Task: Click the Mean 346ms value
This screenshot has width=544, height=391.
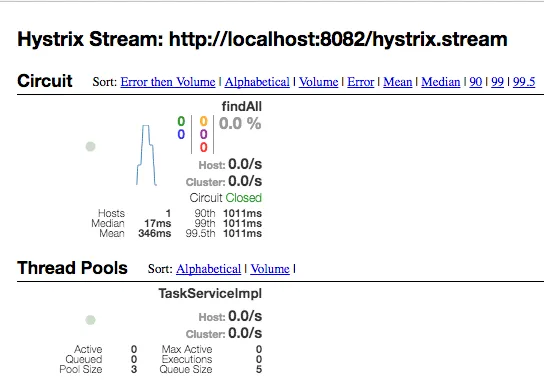Action: click(x=155, y=233)
